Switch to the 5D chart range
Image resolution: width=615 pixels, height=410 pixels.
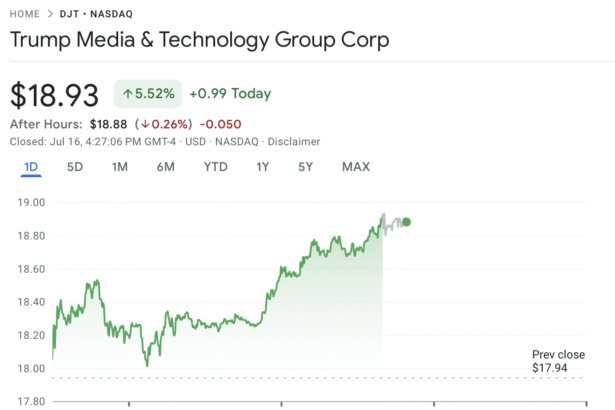[75, 167]
